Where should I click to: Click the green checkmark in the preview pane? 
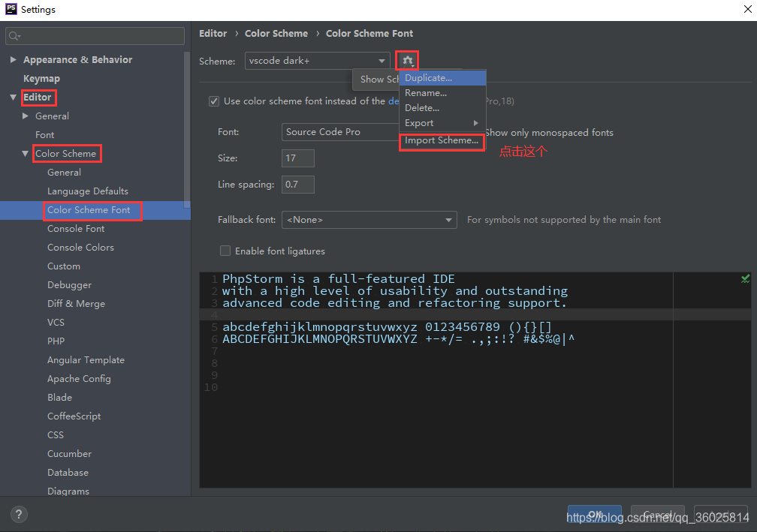pos(745,278)
